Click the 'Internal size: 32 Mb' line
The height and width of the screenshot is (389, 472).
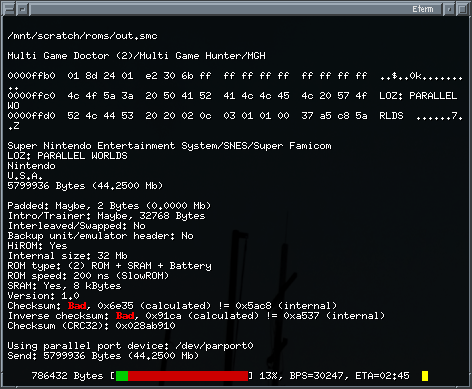(x=67, y=256)
